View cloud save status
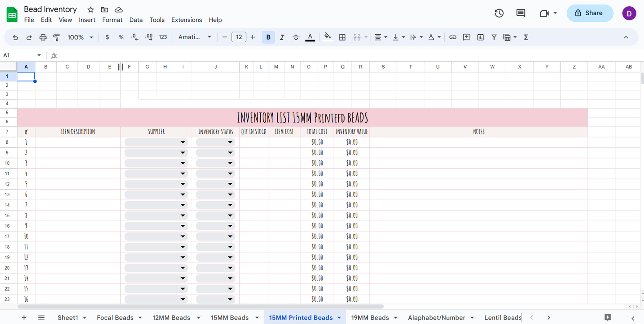 (x=119, y=9)
